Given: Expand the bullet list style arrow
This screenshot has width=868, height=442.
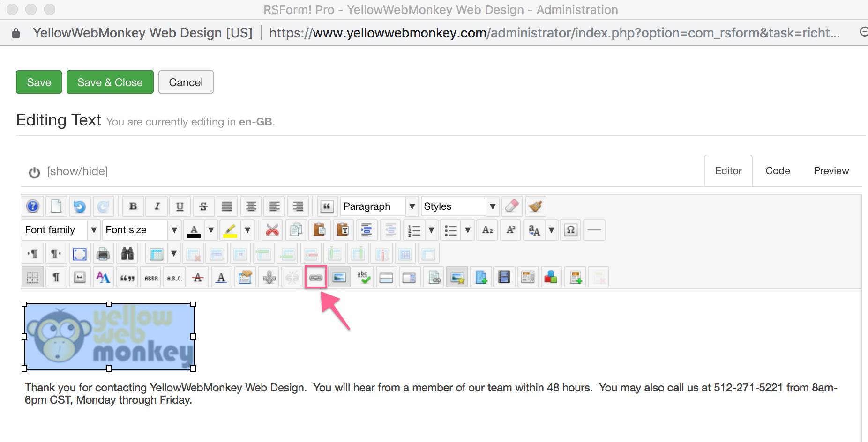Looking at the screenshot, I should 468,230.
